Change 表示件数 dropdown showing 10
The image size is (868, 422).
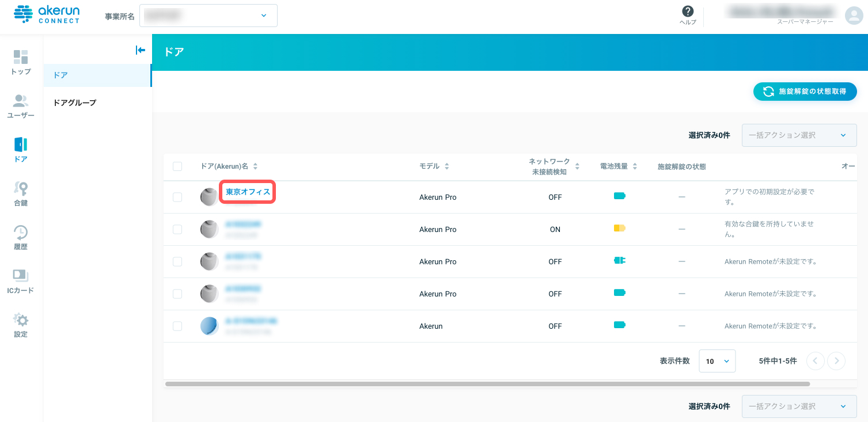[717, 361]
